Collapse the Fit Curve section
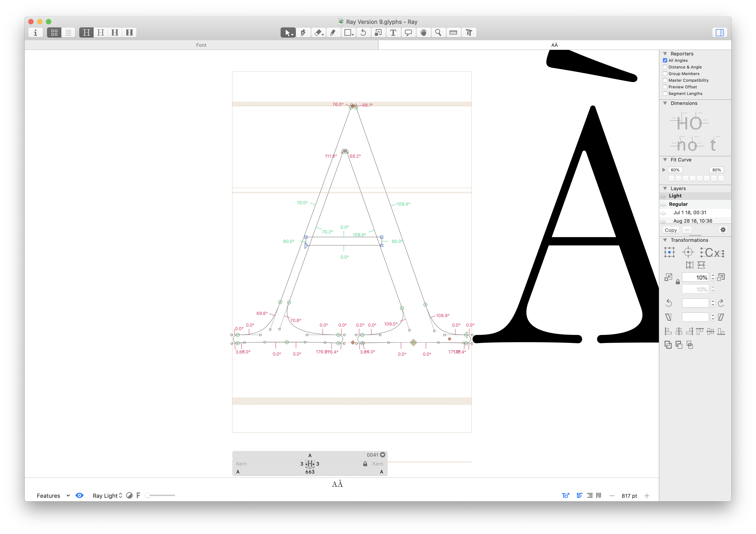Screen dimensions: 756x534 [x=665, y=160]
